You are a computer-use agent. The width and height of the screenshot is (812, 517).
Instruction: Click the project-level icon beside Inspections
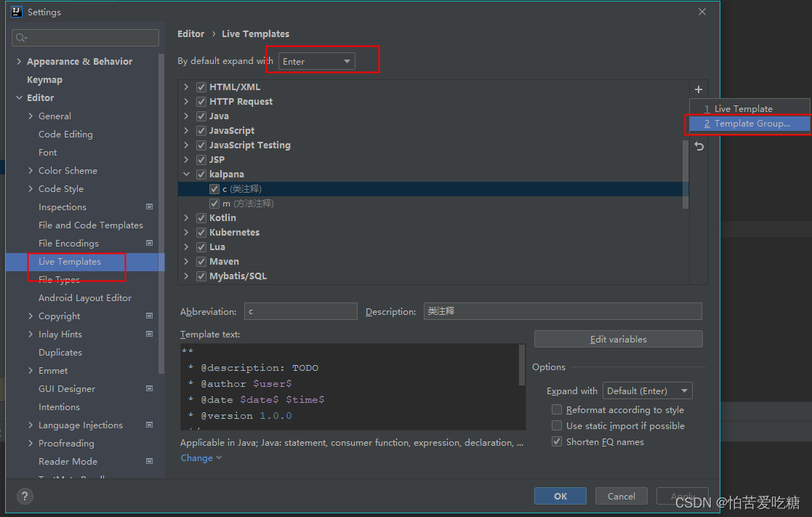(149, 207)
